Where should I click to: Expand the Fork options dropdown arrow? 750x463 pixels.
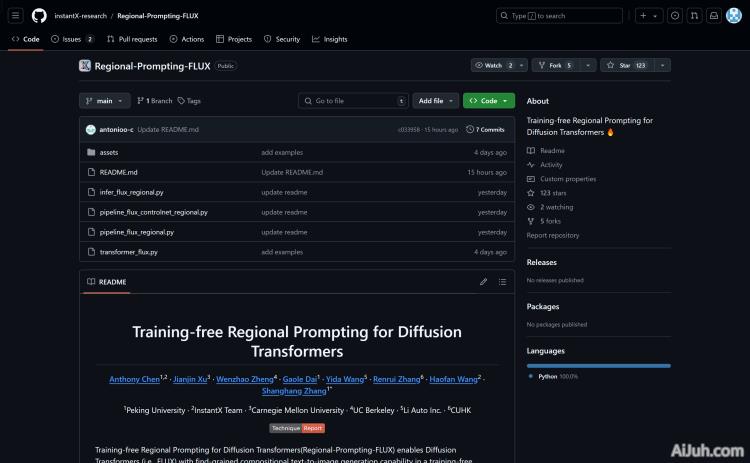pyautogui.click(x=588, y=65)
